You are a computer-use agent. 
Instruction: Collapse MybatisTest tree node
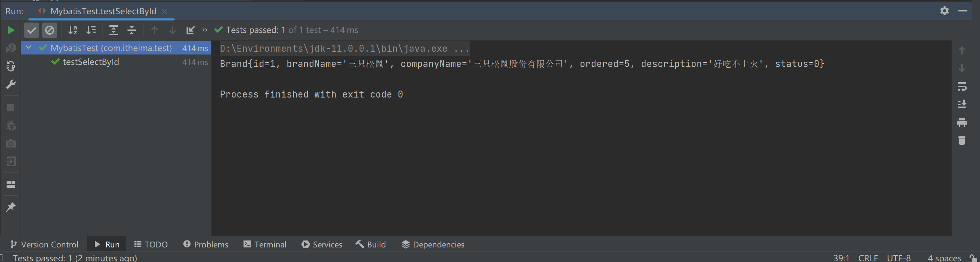click(x=28, y=48)
